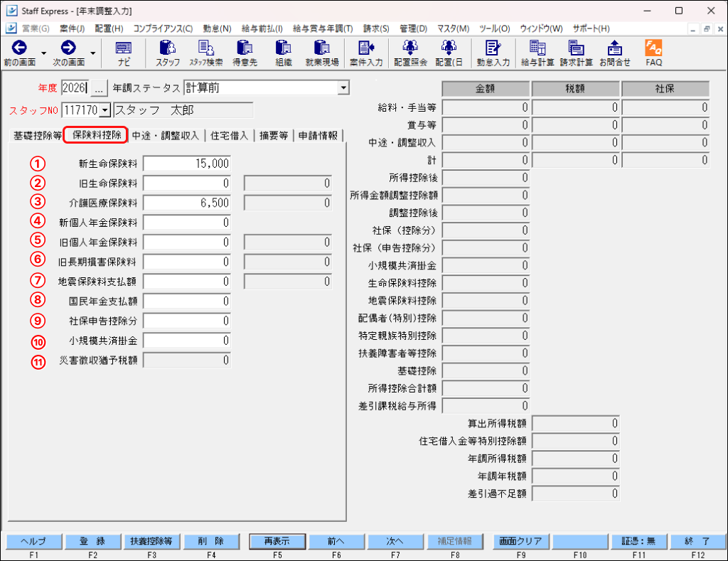Click the ヘルプ F1 button
Screen dimensions: 728x561
[x=34, y=541]
